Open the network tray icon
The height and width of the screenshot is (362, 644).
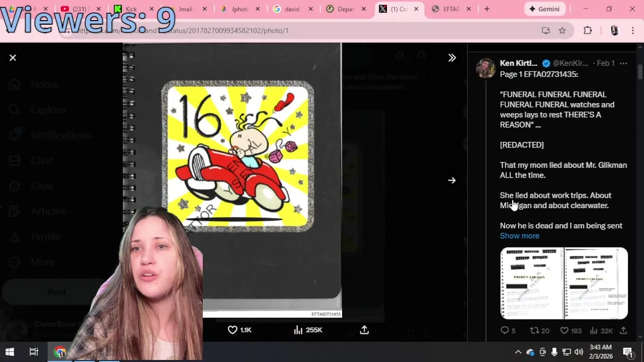[567, 352]
